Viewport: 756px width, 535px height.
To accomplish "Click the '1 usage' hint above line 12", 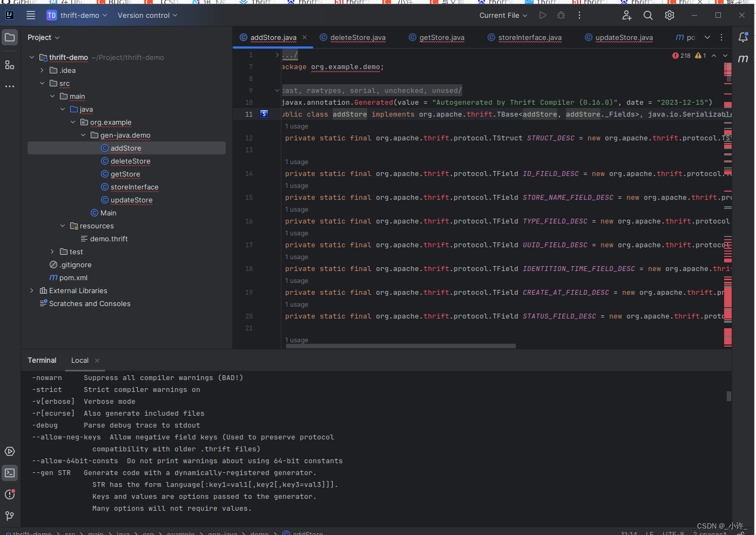I will pyautogui.click(x=296, y=126).
